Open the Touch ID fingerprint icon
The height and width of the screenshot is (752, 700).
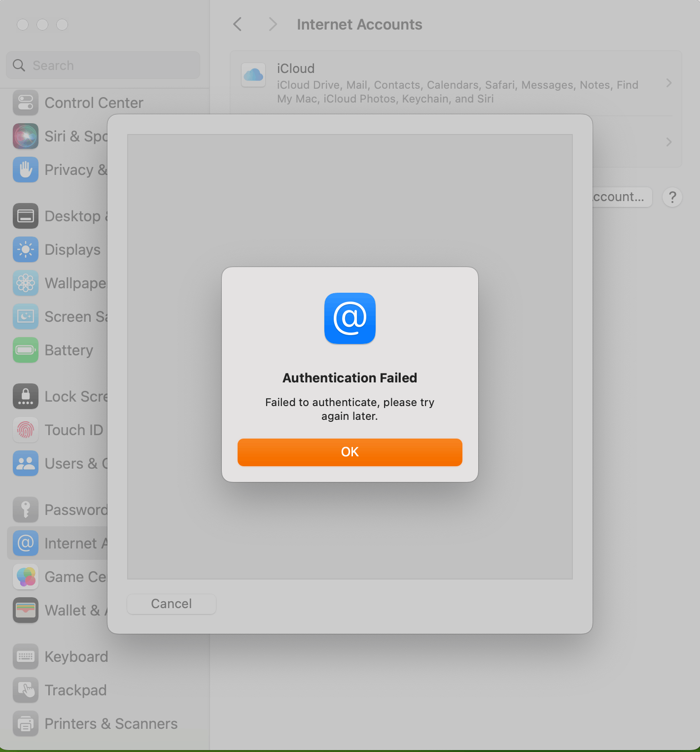[26, 430]
